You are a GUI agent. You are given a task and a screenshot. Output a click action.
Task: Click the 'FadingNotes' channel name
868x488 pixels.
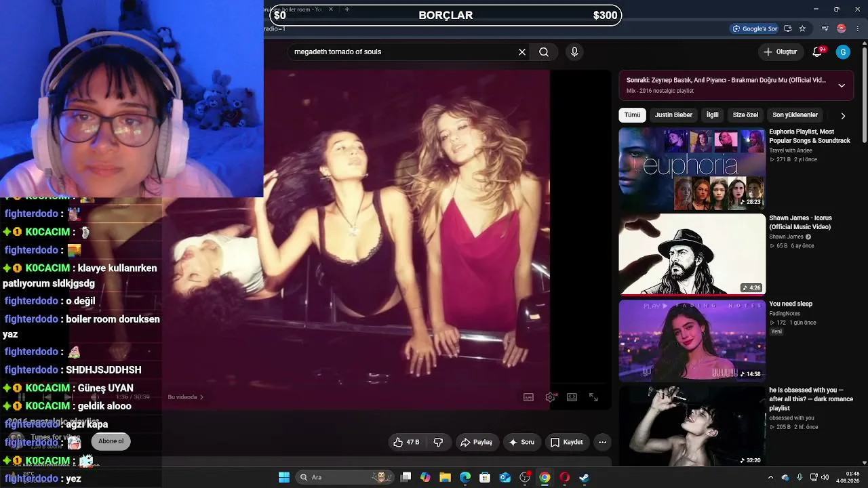tap(785, 314)
